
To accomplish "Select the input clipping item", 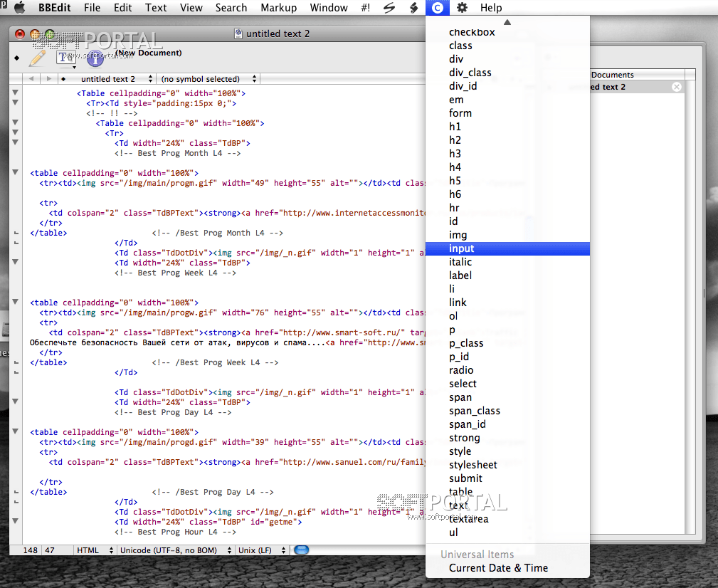I will click(461, 248).
